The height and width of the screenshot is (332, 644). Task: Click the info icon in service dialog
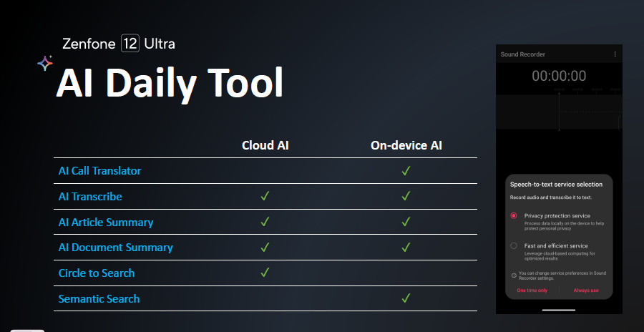[x=513, y=275]
